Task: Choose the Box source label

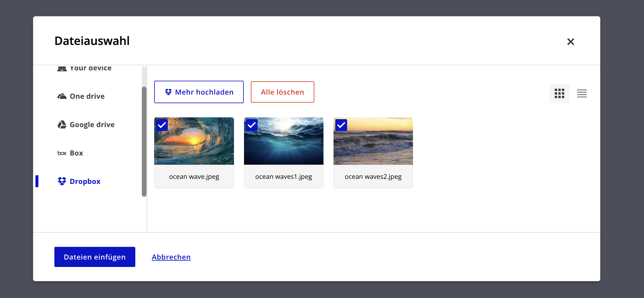Action: (76, 153)
